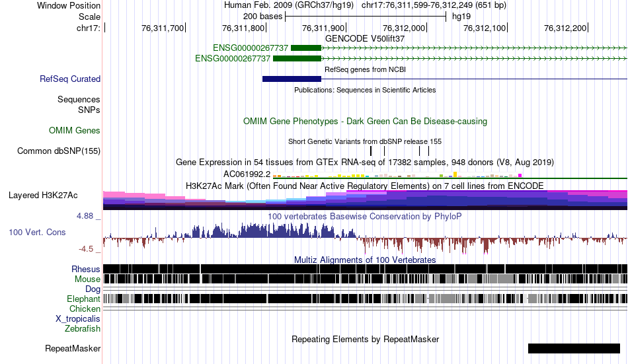
Task: Click the 76,311,900 coordinate label
Action: 323,28
